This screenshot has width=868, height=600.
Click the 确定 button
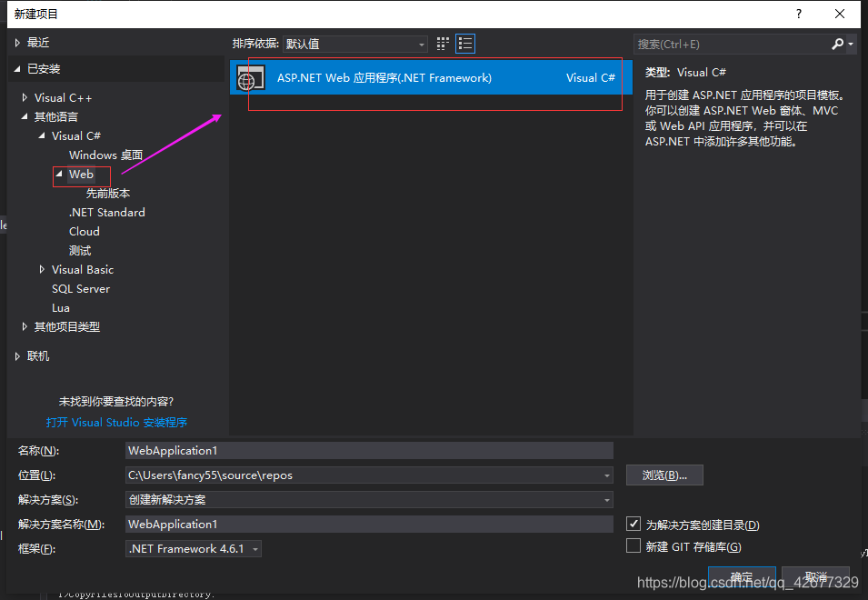(x=742, y=576)
